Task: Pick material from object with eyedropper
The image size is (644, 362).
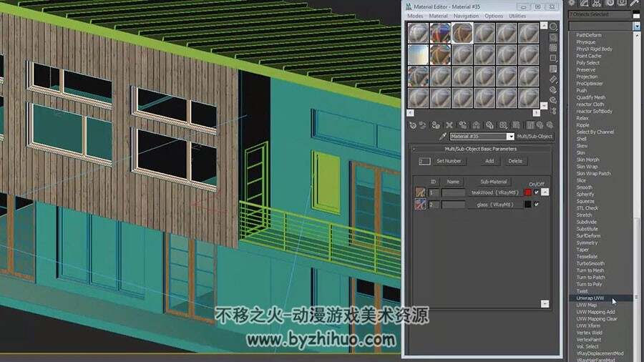Action: click(x=443, y=136)
